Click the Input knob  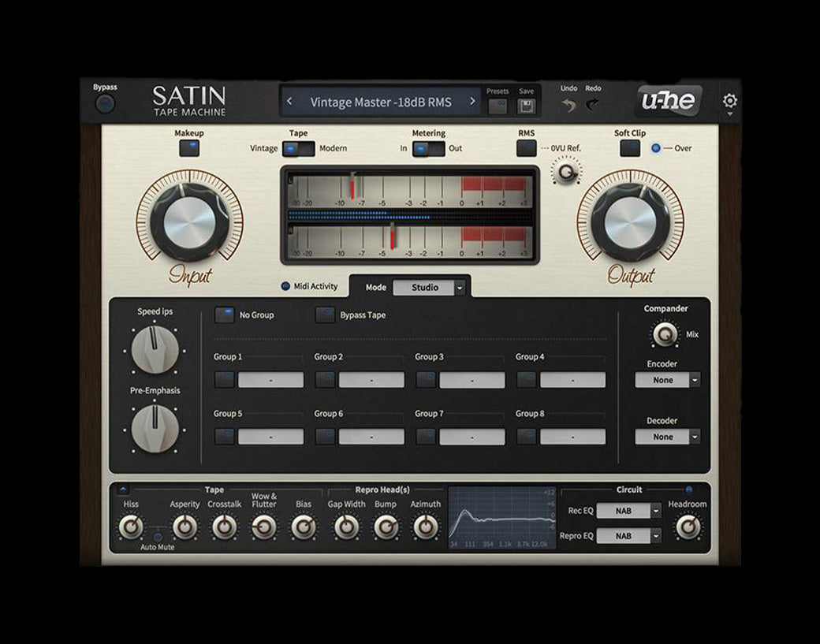tap(189, 222)
